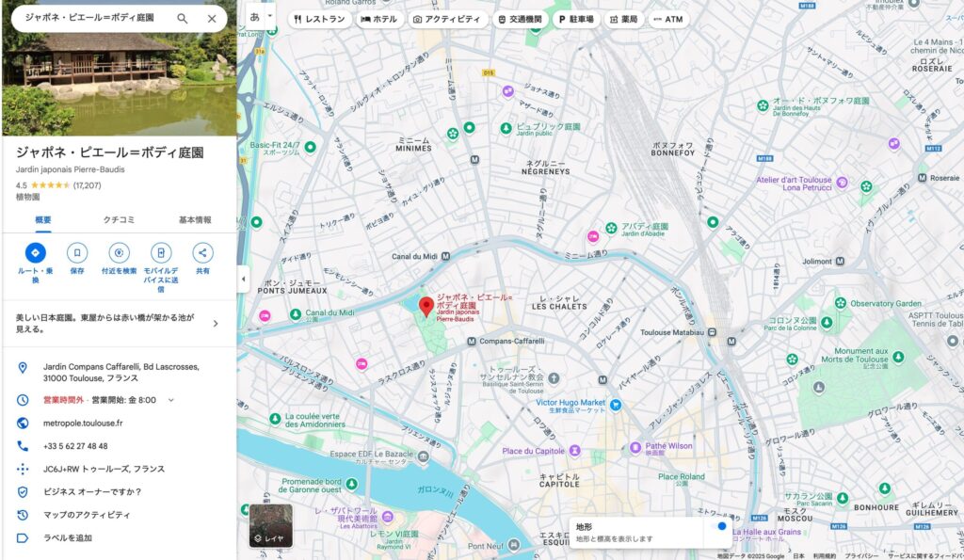Image resolution: width=964 pixels, height=560 pixels.
Task: Click the Maps activity history icon
Action: click(23, 515)
